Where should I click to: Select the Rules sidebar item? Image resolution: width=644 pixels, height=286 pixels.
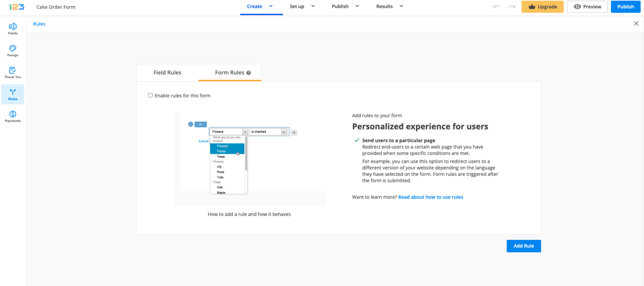[x=13, y=94]
